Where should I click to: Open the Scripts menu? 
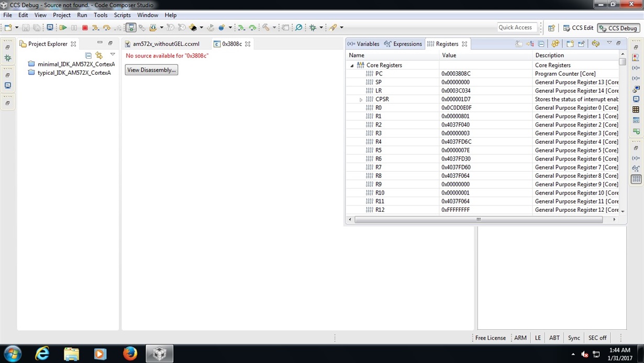coord(123,15)
